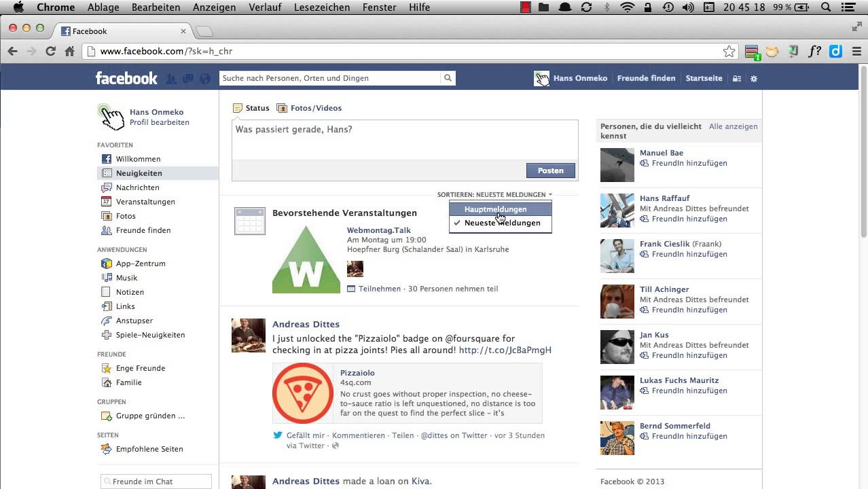Open Nachrichten in sidebar

coord(137,187)
